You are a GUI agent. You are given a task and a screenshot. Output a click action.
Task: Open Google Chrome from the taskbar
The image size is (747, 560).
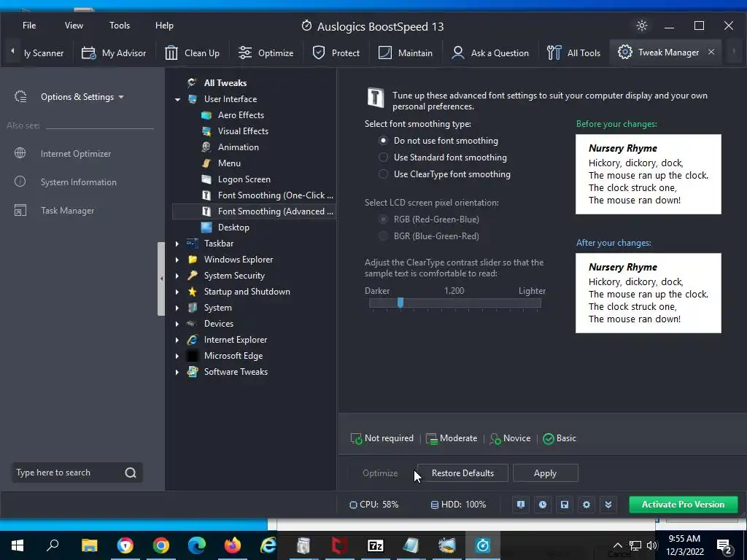(x=161, y=545)
